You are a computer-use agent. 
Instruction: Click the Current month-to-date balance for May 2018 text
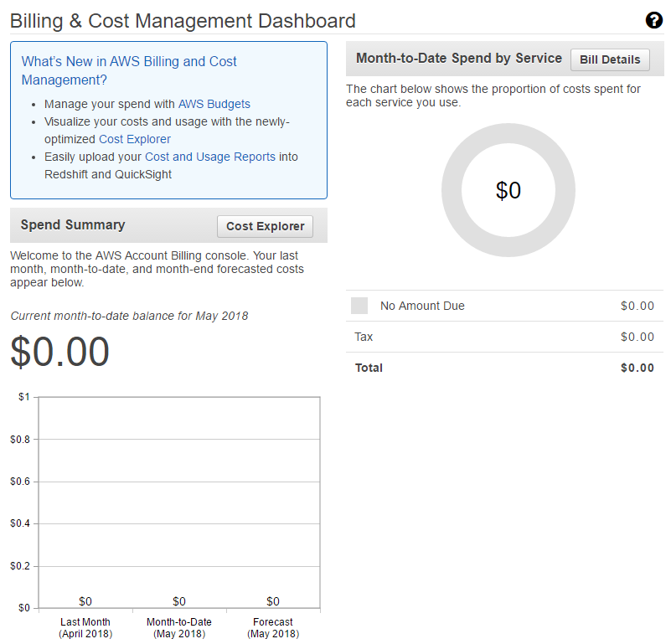coord(129,316)
